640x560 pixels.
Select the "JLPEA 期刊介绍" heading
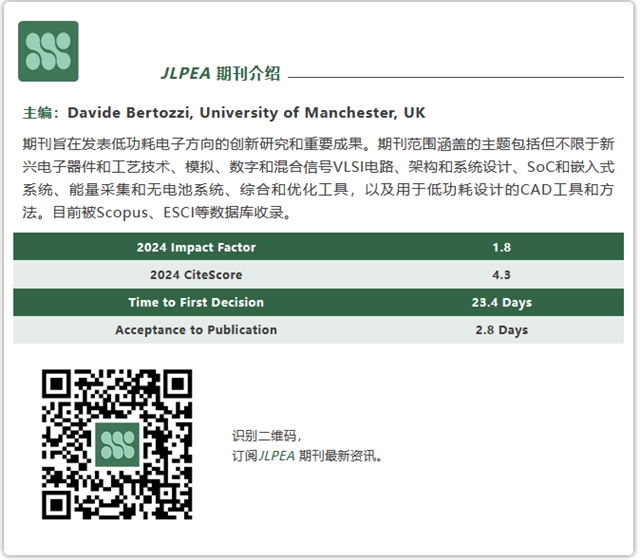tap(220, 73)
